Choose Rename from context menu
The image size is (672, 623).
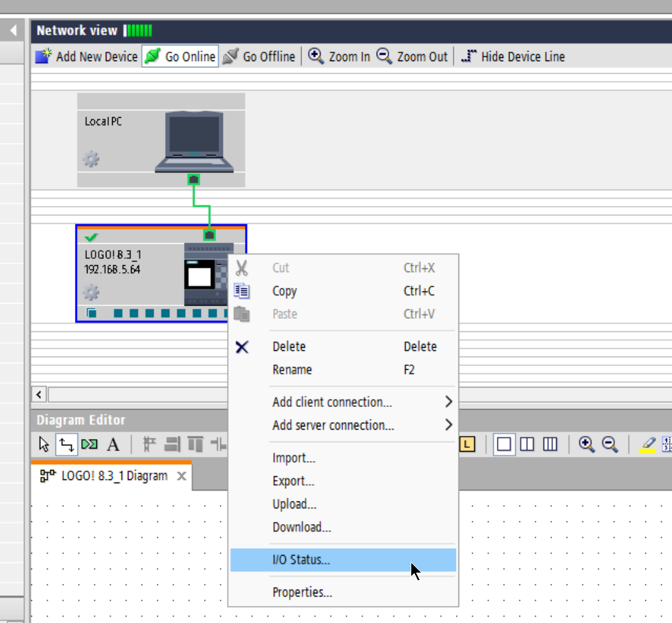coord(343,370)
